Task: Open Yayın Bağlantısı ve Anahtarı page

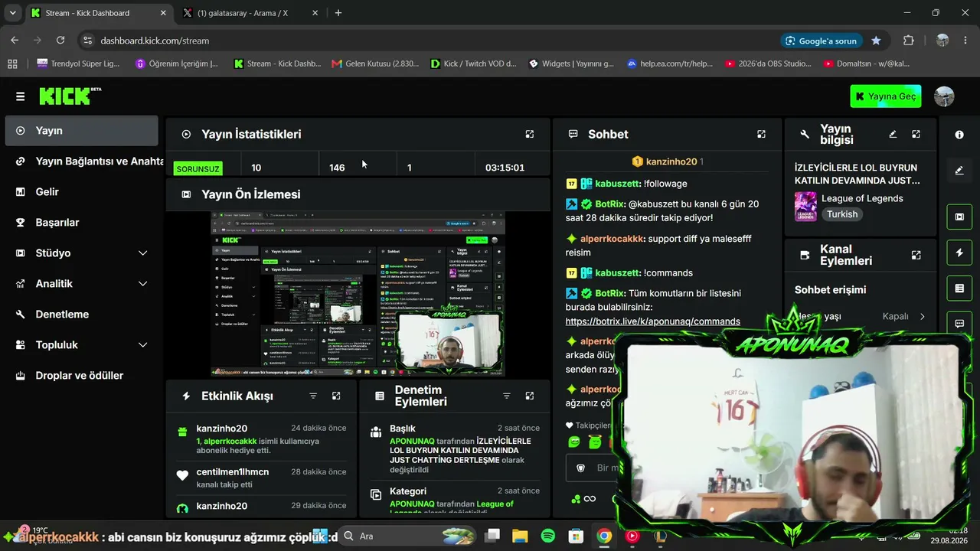Action: tap(81, 161)
